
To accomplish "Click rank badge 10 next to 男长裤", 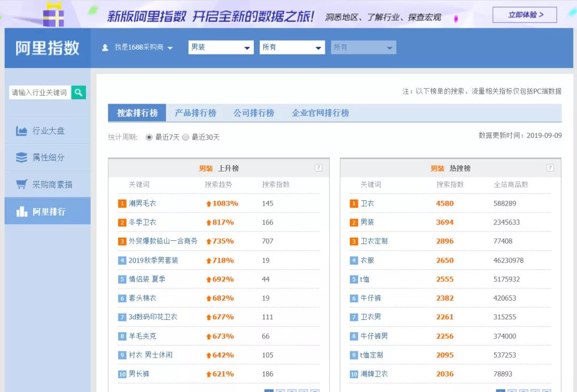I will point(122,374).
